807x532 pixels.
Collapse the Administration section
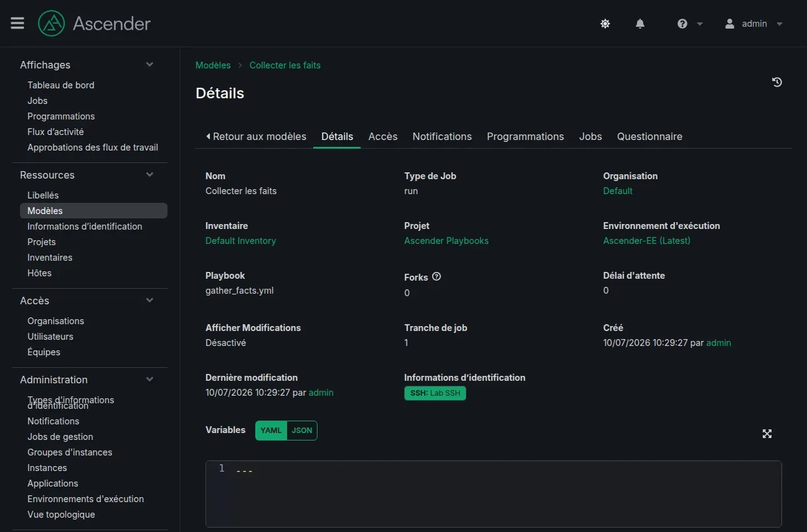click(x=149, y=380)
